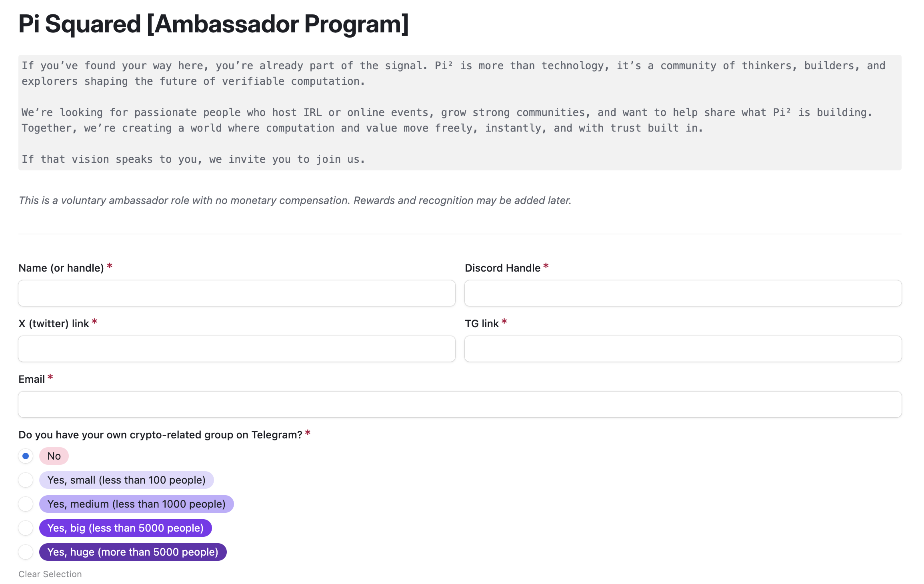Click the Pi Squared Ambassador Program heading

coord(214,24)
